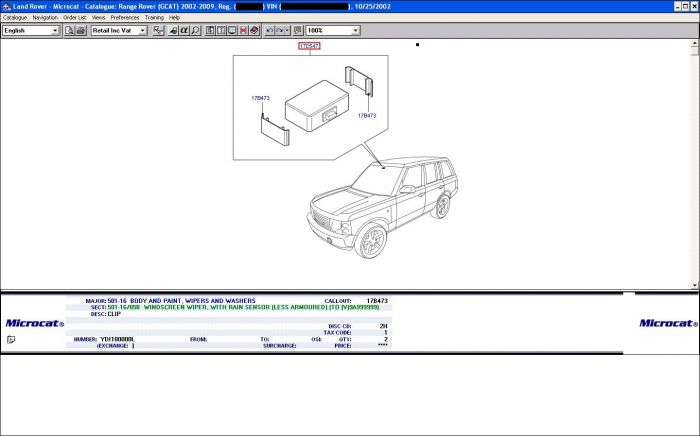Open the Views menu
Viewport: 700px width, 436px height.
coord(98,17)
